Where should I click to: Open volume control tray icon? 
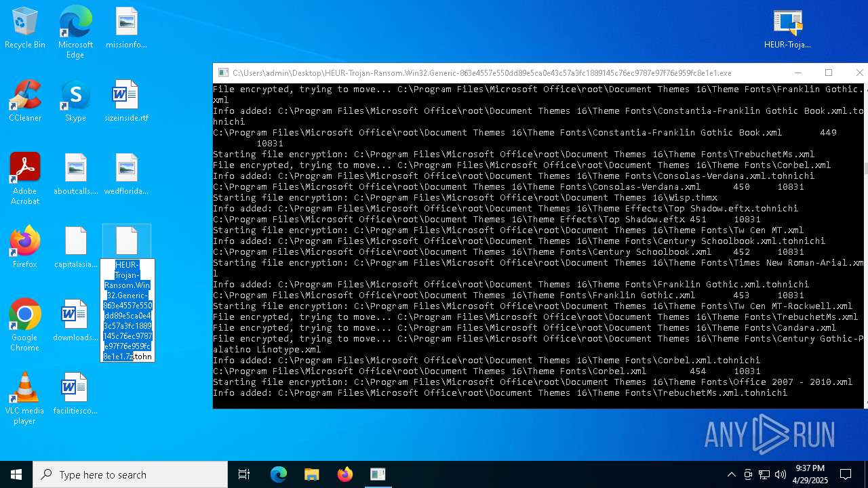click(x=781, y=474)
